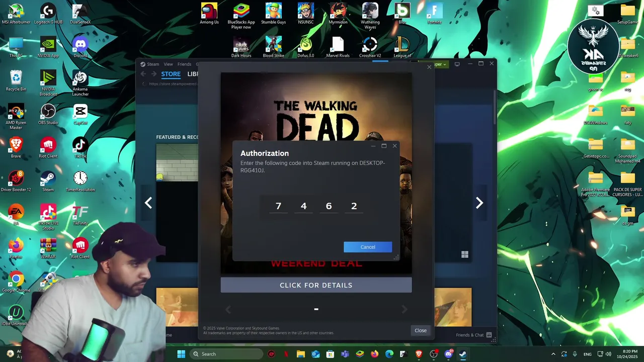Click the Steam store URL address bar
The height and width of the screenshot is (362, 644).
click(173, 84)
